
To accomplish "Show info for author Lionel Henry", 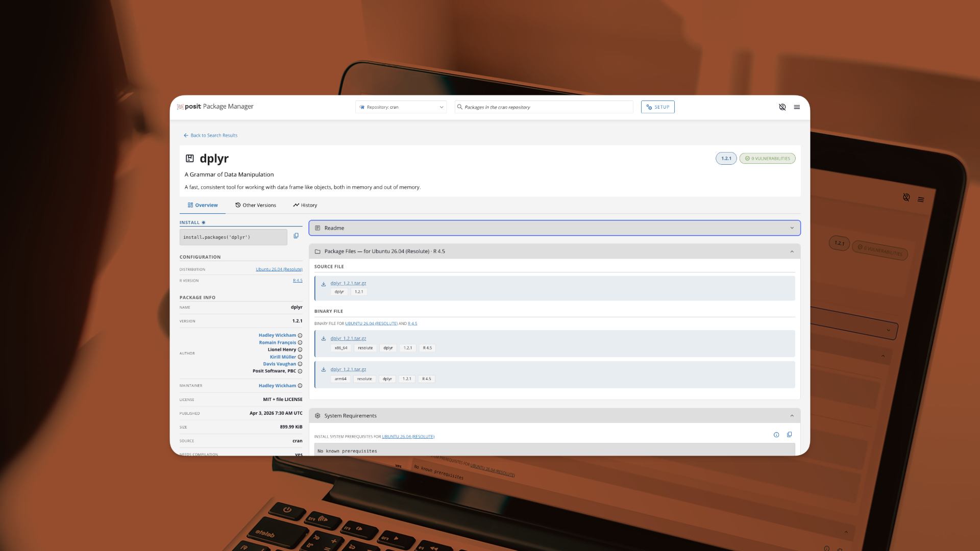I will [x=300, y=350].
